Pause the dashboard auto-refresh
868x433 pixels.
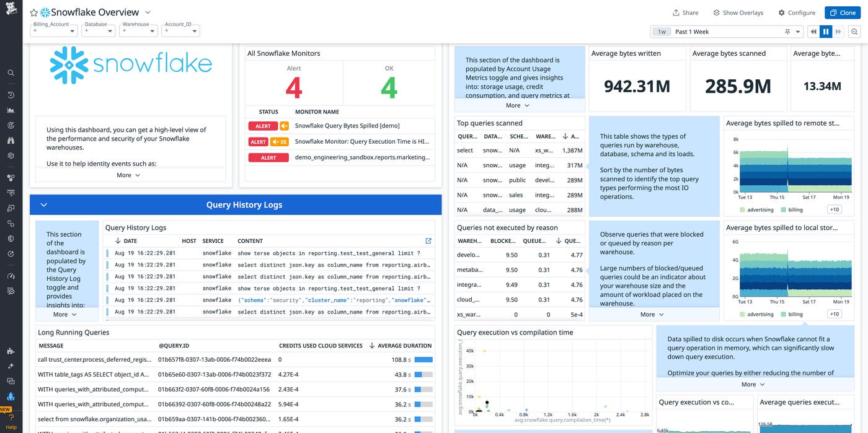tap(826, 31)
